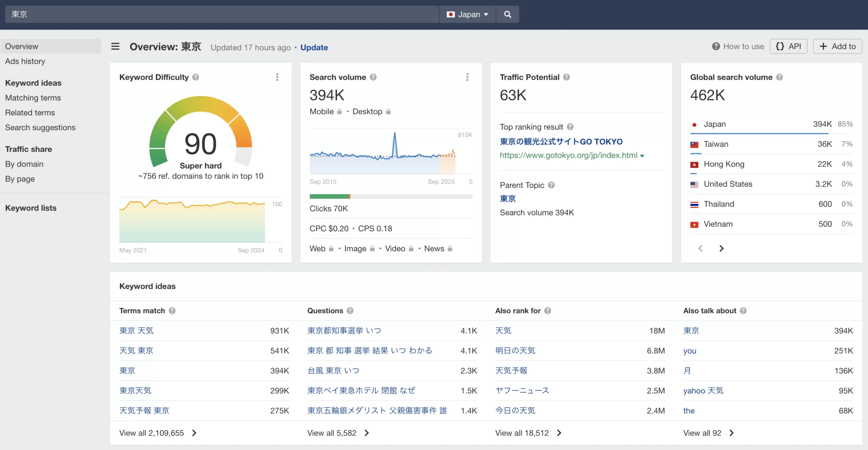
Task: Open Questions help icon
Action: (350, 311)
